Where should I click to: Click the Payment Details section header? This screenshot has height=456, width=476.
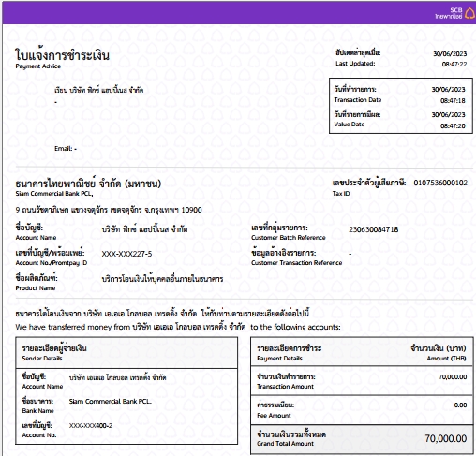pos(290,352)
